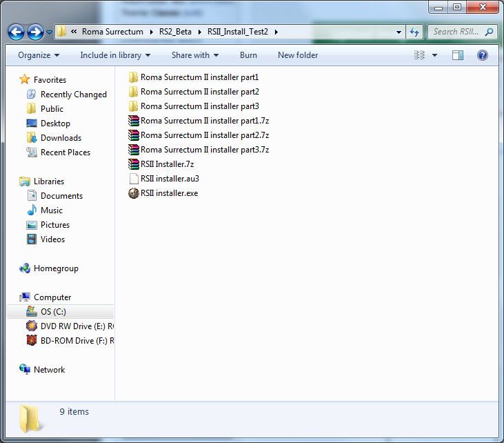Click Roma Surrectum in the breadcrumb path
This screenshot has width=504, height=443.
click(112, 32)
